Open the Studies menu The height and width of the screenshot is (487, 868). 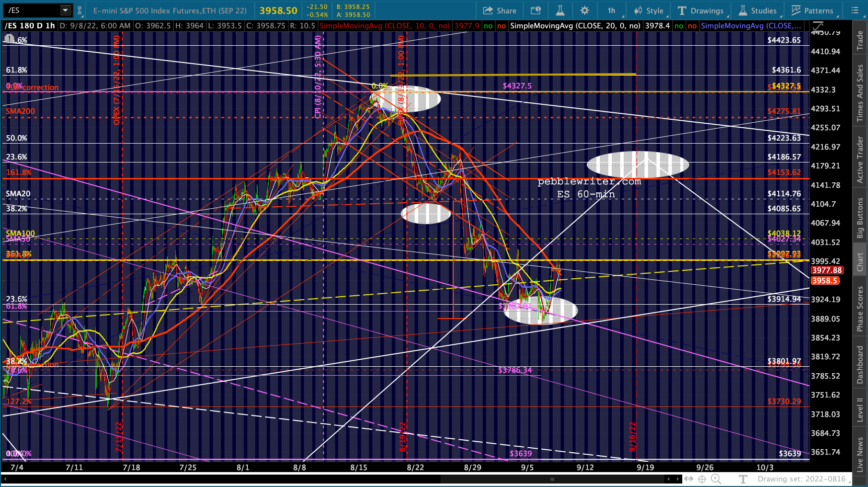click(758, 10)
